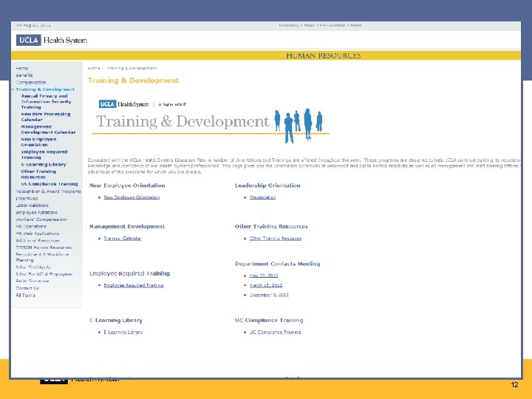Click Home in the breadcrumb trail
This screenshot has height=399, width=532.
tap(94, 68)
